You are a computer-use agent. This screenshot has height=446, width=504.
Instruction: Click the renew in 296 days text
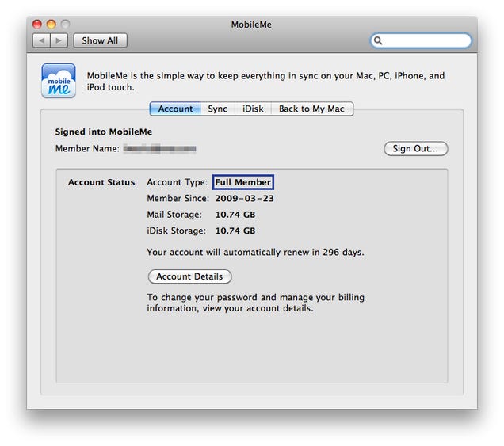tap(255, 252)
